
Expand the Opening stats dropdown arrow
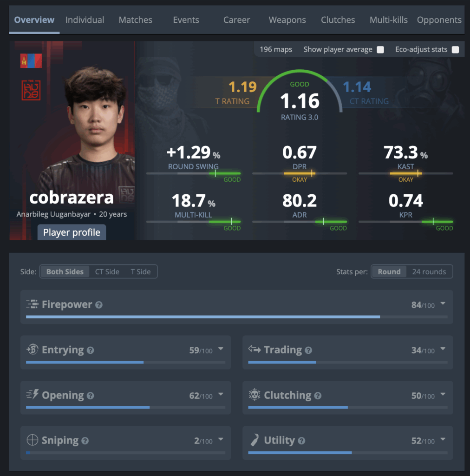tap(221, 394)
